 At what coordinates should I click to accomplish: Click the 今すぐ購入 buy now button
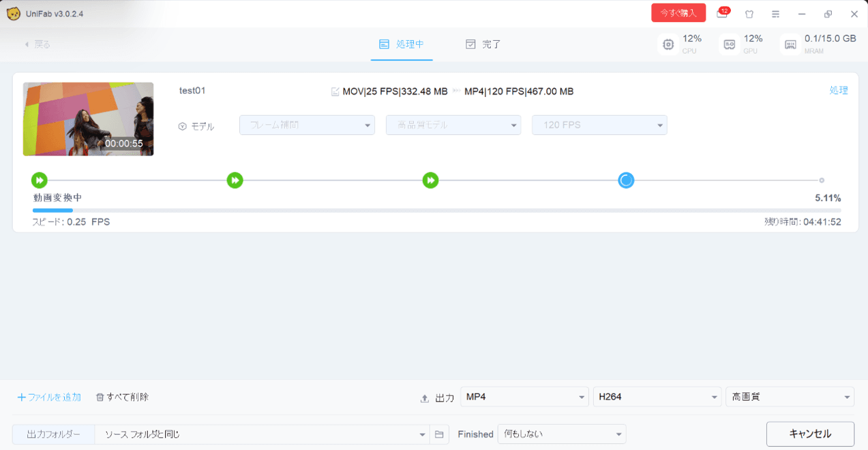pyautogui.click(x=678, y=13)
